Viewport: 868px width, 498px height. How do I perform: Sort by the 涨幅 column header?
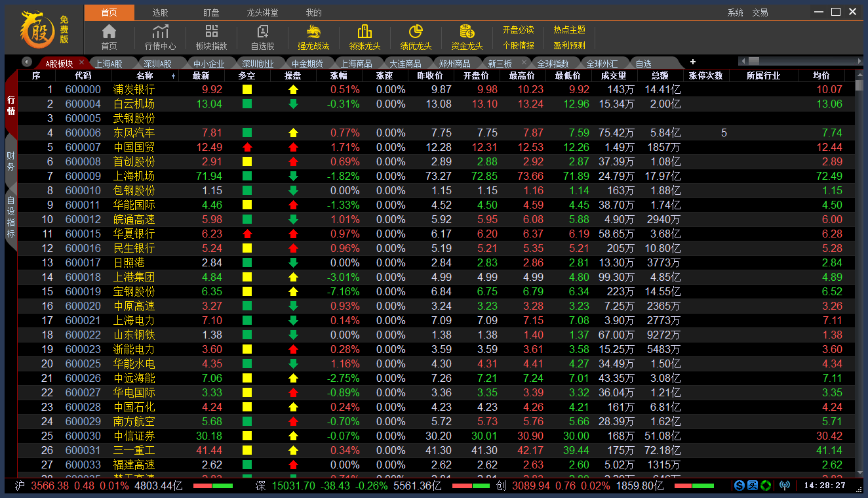pos(339,75)
